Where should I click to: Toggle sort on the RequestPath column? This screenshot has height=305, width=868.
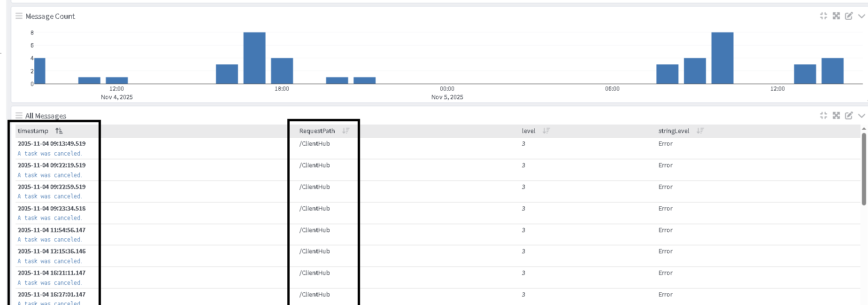pos(346,131)
